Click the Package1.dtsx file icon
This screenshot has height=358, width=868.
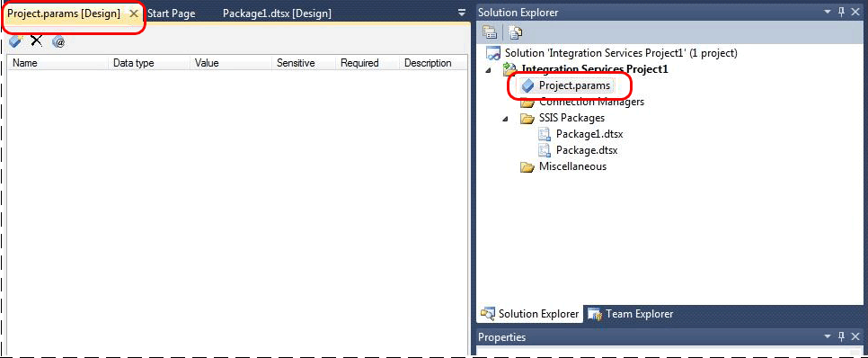(545, 134)
